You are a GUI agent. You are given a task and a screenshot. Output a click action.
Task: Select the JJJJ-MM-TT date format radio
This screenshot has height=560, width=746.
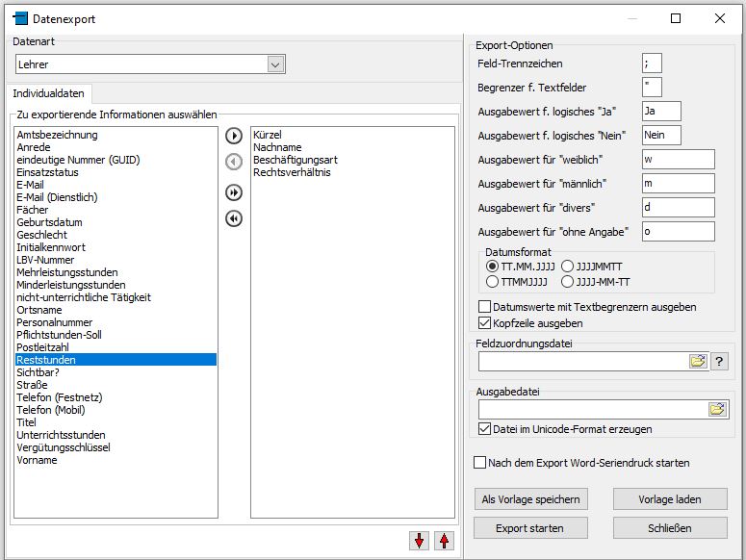567,282
